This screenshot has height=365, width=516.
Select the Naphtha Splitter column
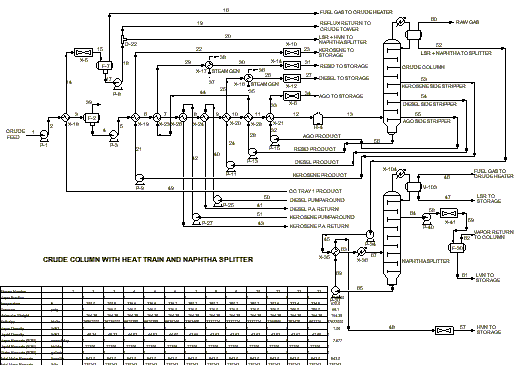(x=392, y=238)
